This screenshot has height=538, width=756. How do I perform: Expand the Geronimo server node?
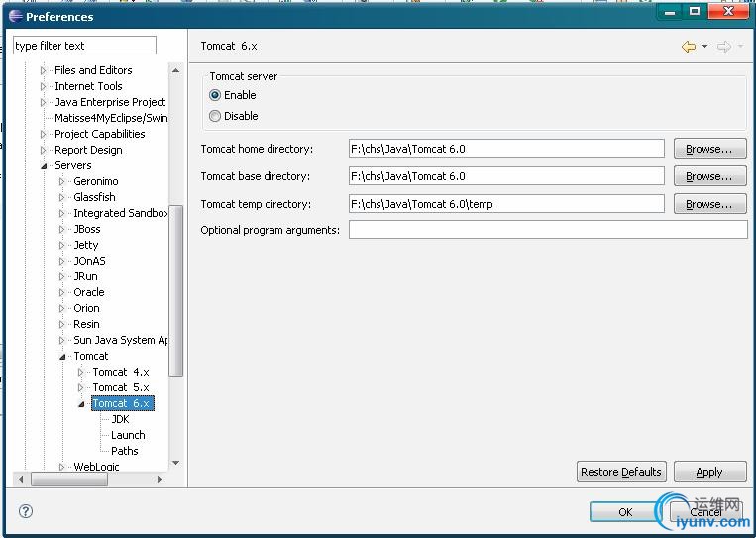click(61, 182)
